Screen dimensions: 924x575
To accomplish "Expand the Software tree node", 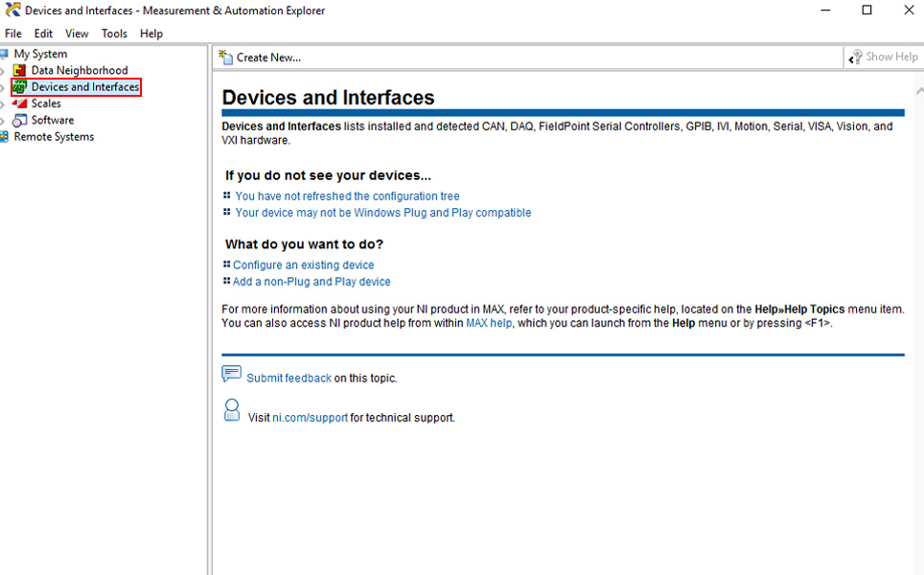I will point(3,121).
